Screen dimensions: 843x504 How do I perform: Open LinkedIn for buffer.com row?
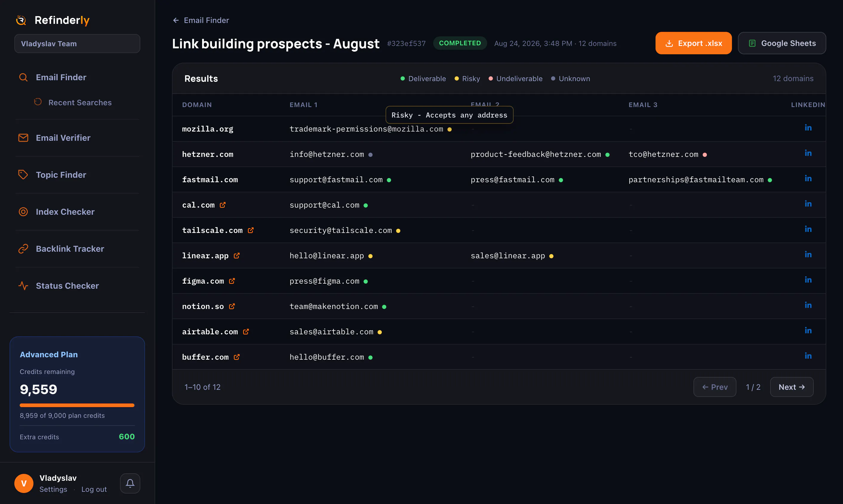tap(808, 356)
